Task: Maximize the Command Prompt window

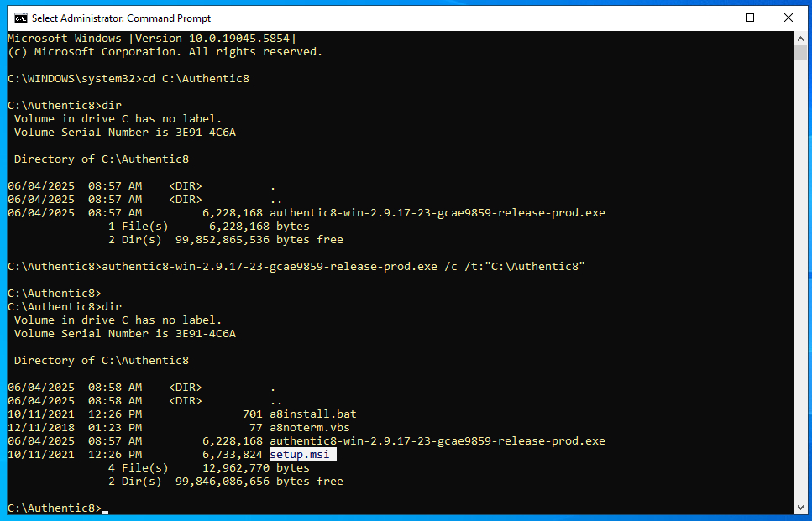Action: 749,18
